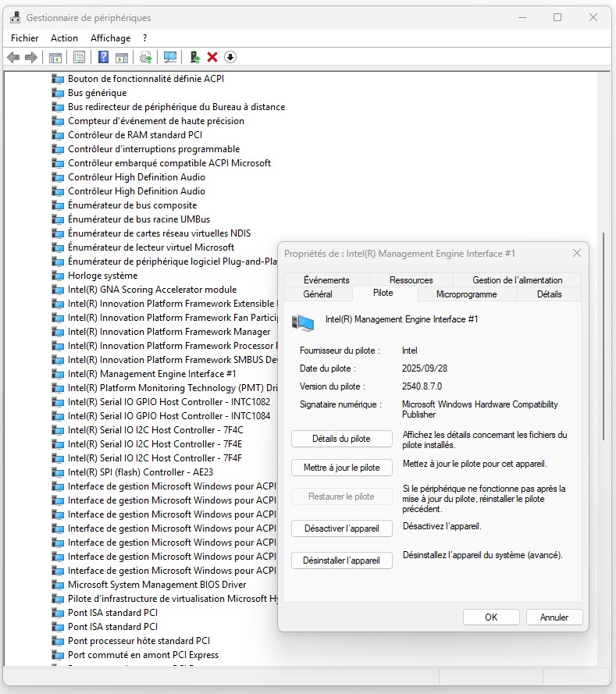Open the Fichier menu
Screen dimensions: 616x694
pyautogui.click(x=24, y=37)
